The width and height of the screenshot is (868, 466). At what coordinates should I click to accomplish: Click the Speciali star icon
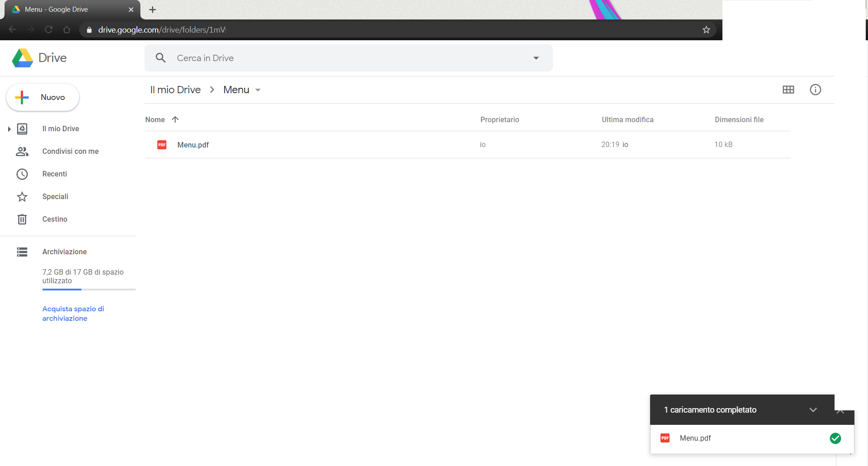pos(22,197)
